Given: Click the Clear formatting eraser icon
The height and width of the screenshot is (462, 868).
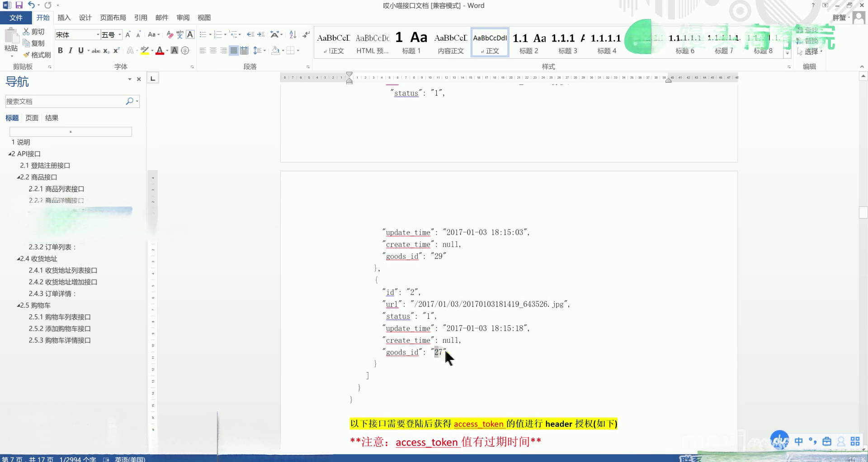Looking at the screenshot, I should coord(170,35).
